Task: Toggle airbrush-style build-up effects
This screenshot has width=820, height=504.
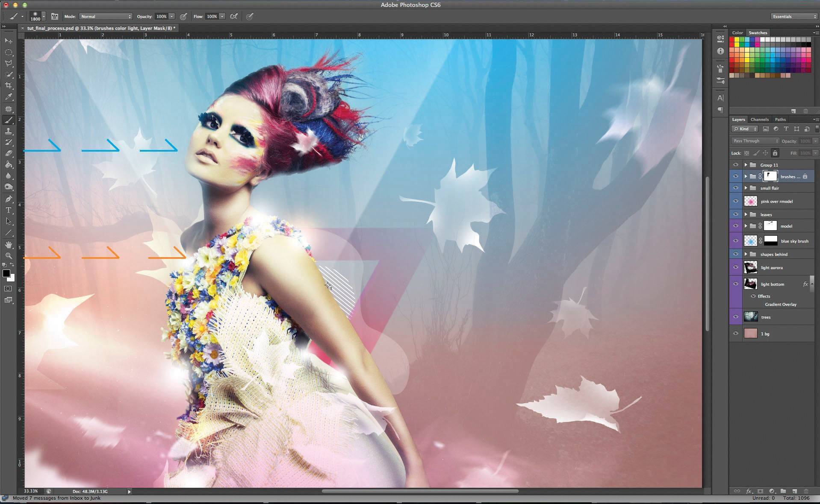Action: (x=234, y=16)
